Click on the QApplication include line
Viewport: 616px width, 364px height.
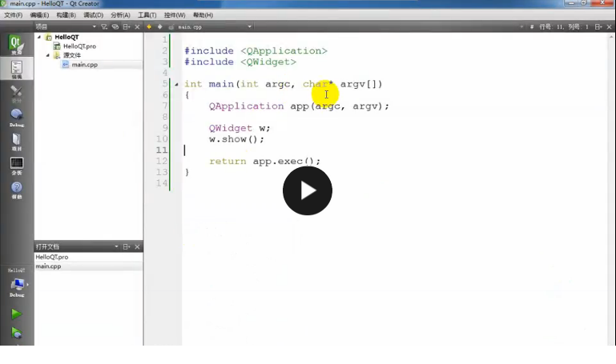256,51
